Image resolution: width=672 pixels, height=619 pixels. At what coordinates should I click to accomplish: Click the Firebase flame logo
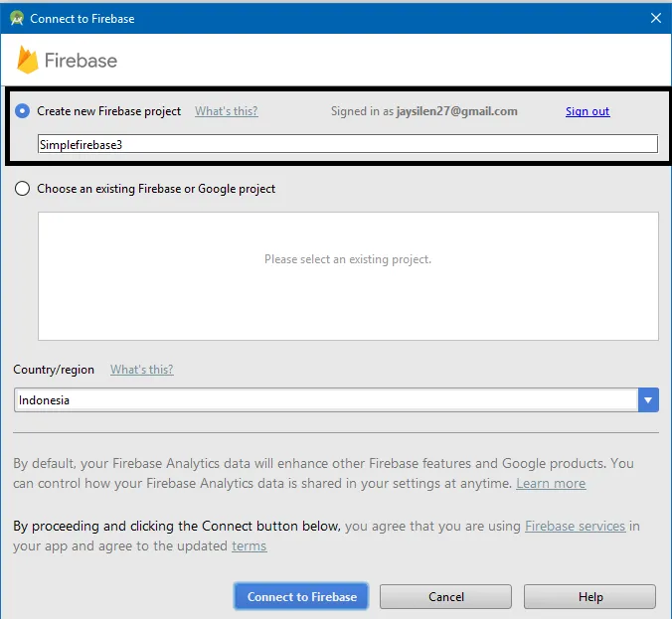[28, 60]
